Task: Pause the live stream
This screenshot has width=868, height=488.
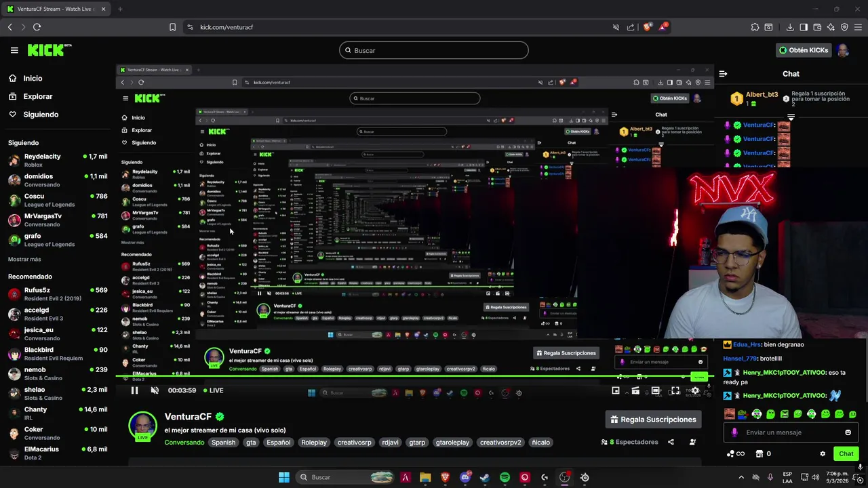Action: (134, 390)
